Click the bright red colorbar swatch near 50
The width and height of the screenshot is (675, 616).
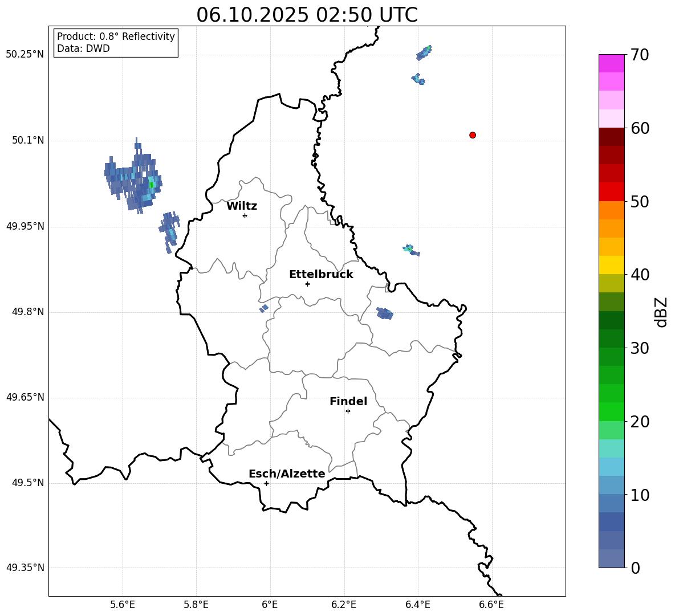tap(611, 192)
